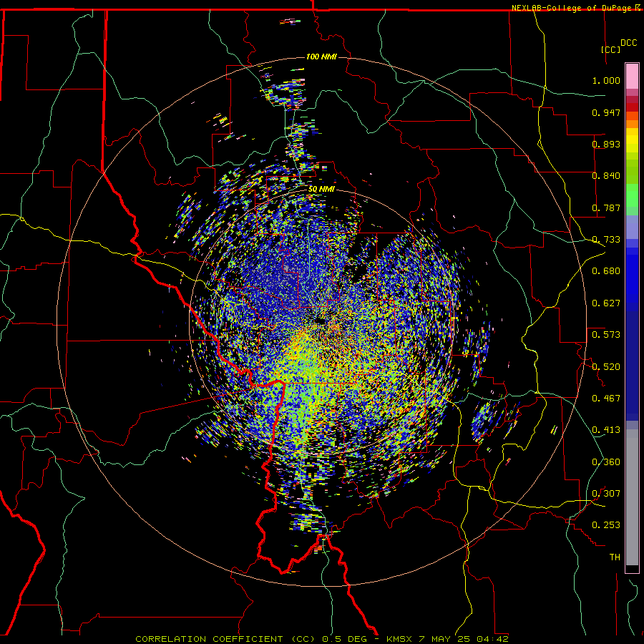Pick the gray segment of the color bar
This screenshot has height=644, width=644.
632,497
